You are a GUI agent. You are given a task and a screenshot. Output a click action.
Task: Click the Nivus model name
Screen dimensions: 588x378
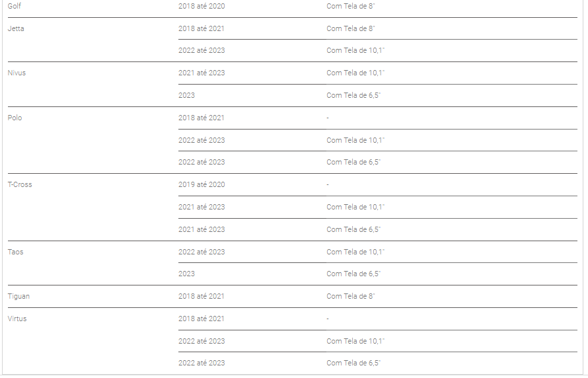point(17,73)
